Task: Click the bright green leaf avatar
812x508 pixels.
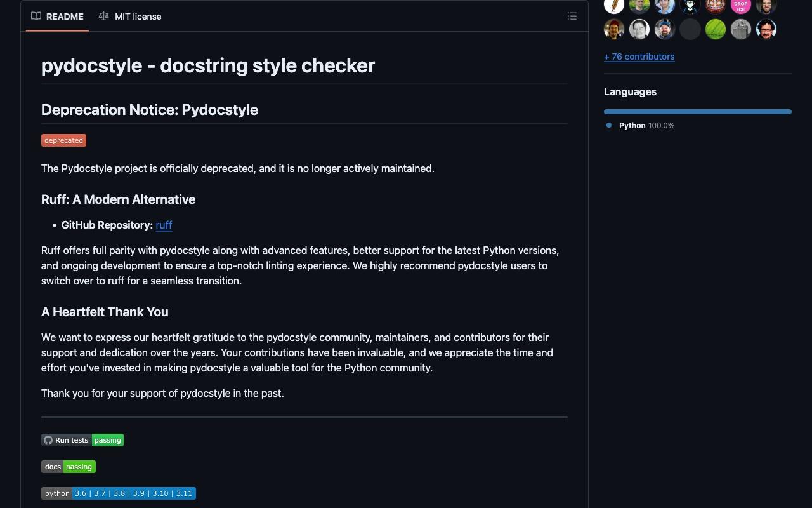Action: point(716,29)
